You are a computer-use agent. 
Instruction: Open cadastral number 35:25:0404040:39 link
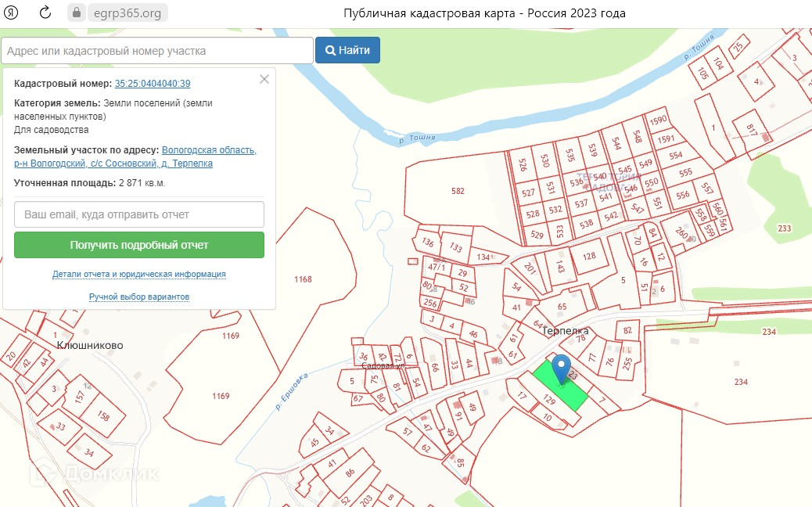pyautogui.click(x=153, y=84)
